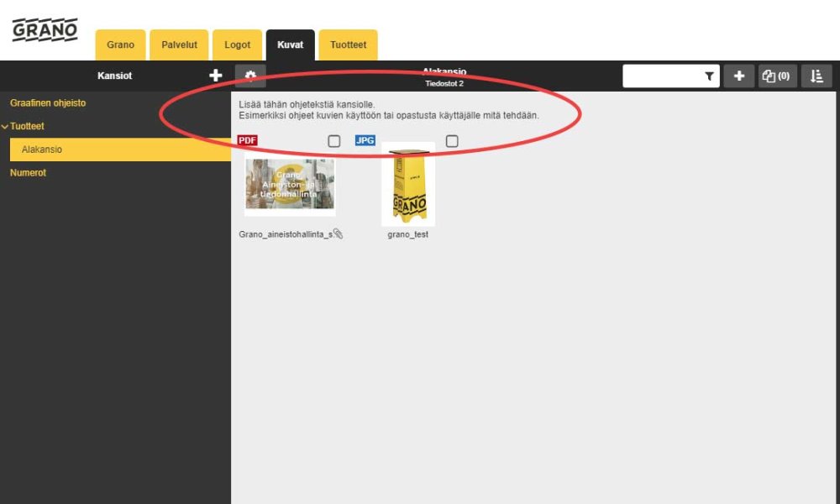This screenshot has height=504, width=840.
Task: Open the Logot tab
Action: coord(238,45)
